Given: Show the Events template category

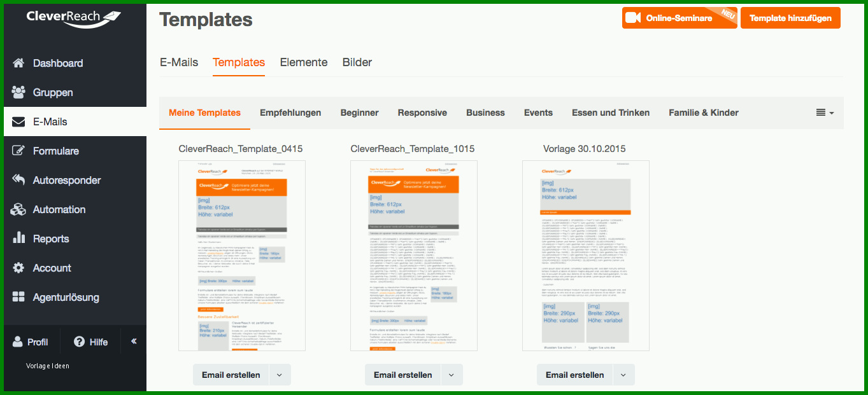Looking at the screenshot, I should (538, 113).
